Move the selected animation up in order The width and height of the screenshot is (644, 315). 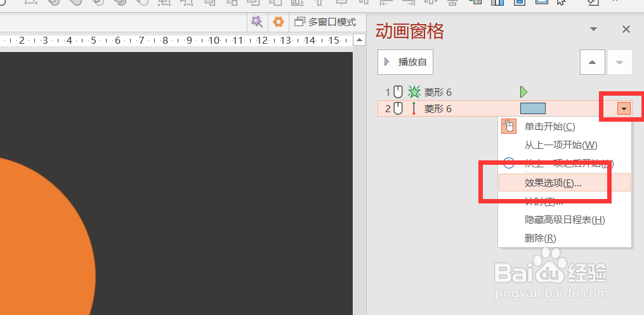point(592,62)
